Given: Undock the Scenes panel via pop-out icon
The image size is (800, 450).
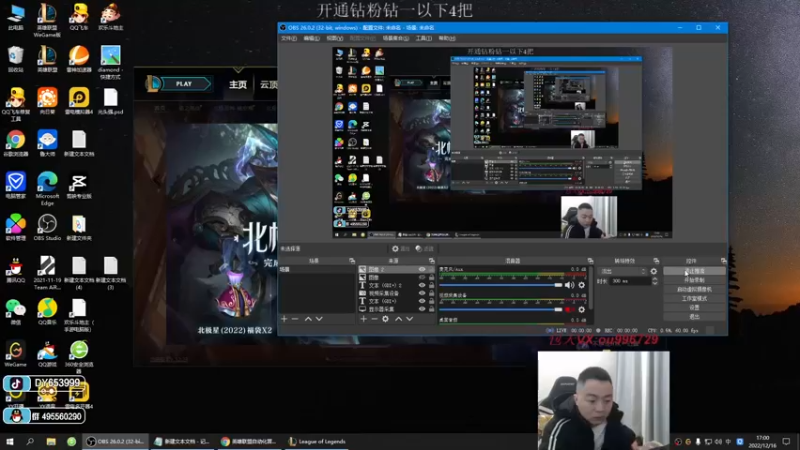Looking at the screenshot, I should coord(352,261).
